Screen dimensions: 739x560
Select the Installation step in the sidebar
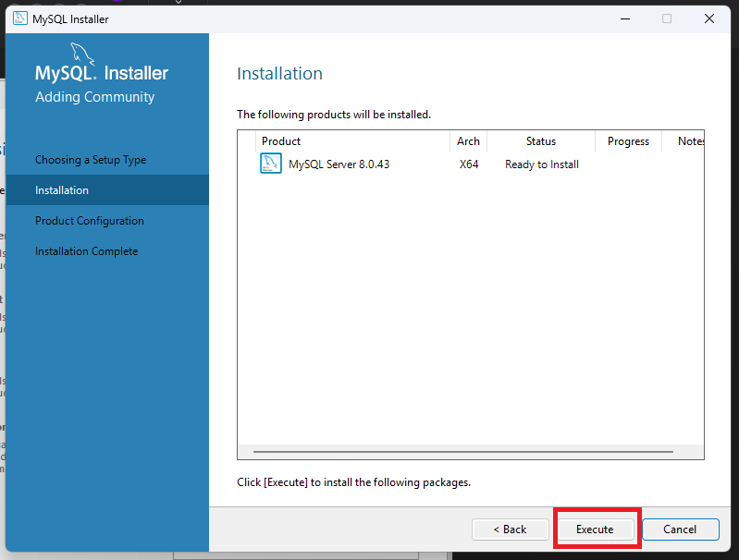(x=107, y=189)
